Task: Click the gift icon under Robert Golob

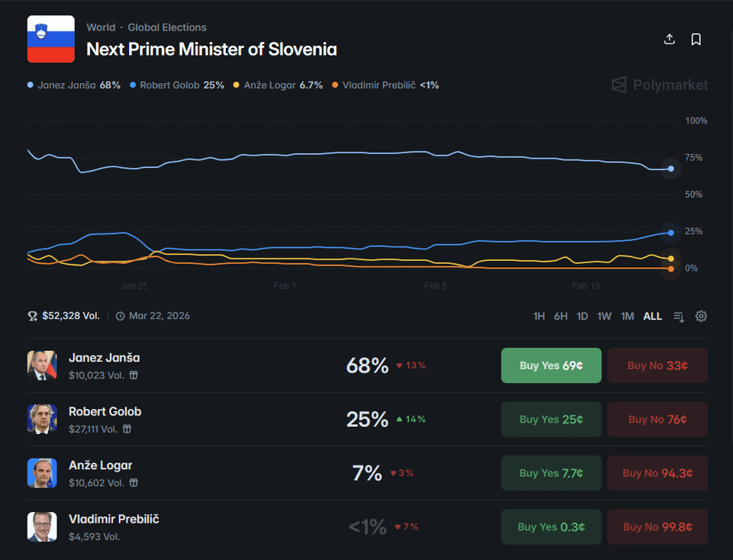Action: pos(128,429)
